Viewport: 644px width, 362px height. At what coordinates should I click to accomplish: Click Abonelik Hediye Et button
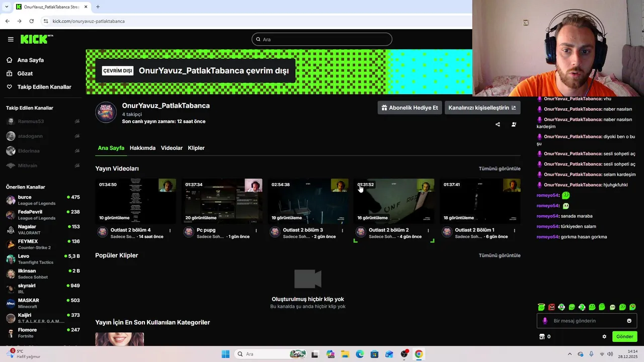pos(410,108)
